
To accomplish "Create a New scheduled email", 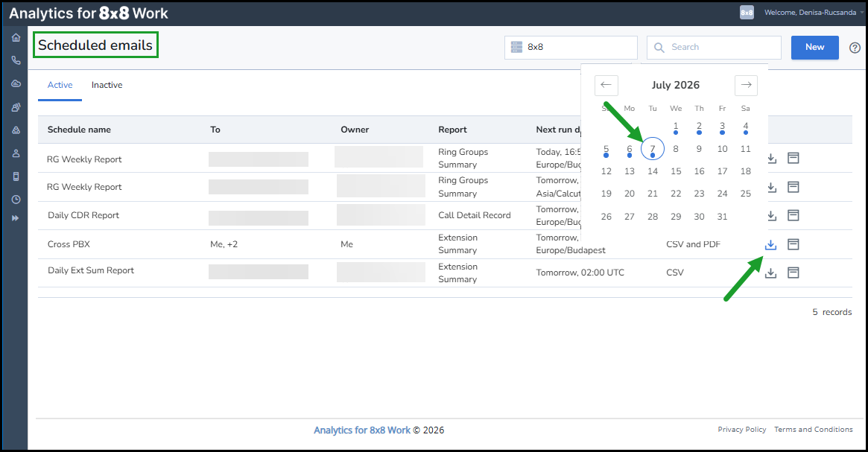I will tap(815, 48).
